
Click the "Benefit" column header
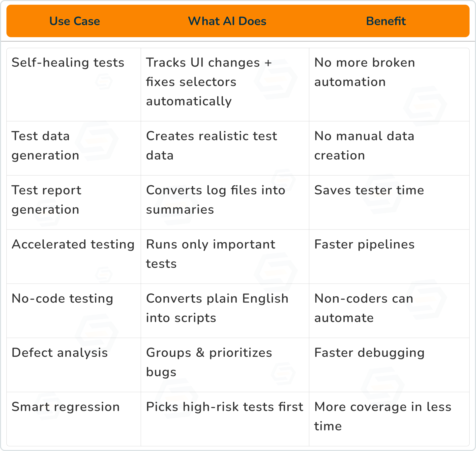(386, 21)
